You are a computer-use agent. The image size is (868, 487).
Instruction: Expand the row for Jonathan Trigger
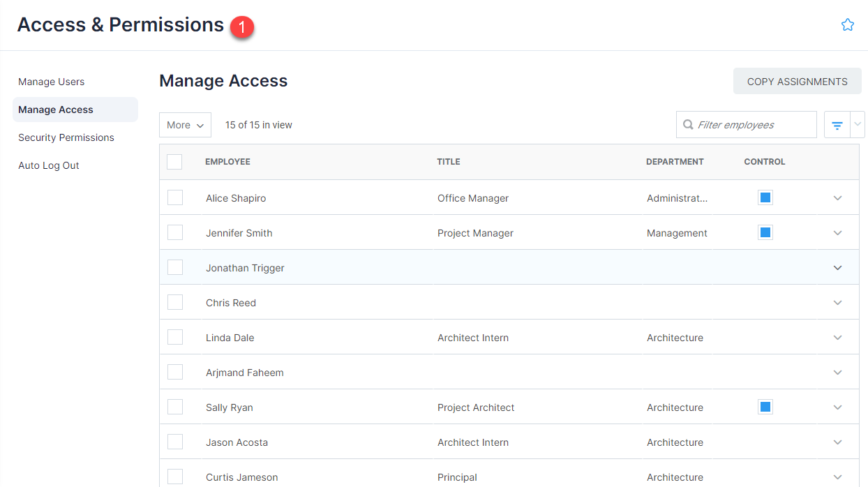click(x=837, y=267)
